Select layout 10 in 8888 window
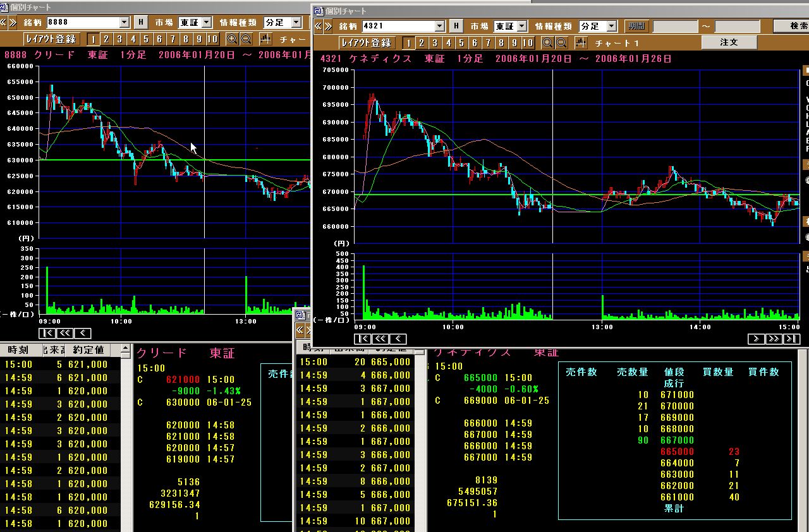This screenshot has width=809, height=532. click(x=213, y=39)
